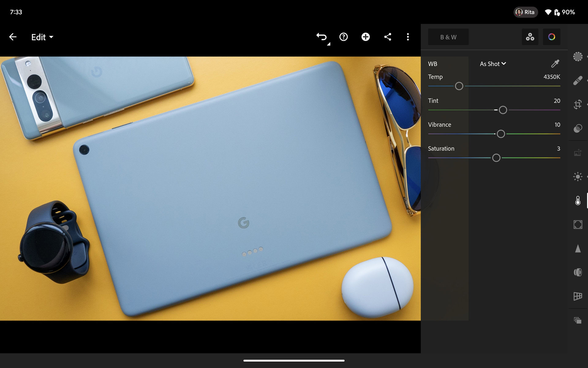Select the crop and rotate tool
This screenshot has height=368, width=588.
tap(578, 104)
